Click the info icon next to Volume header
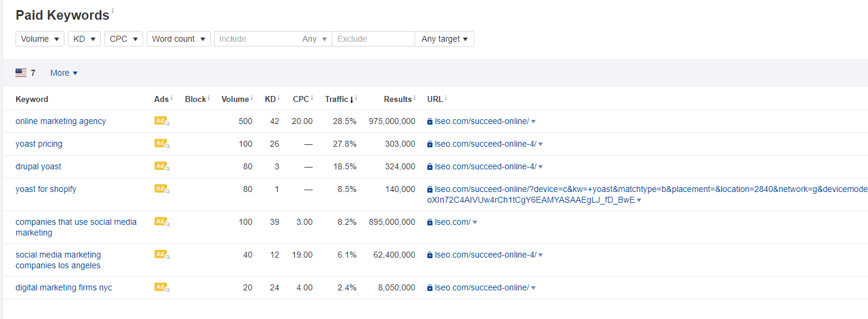Viewport: 868px width, 319px height. pos(251,98)
